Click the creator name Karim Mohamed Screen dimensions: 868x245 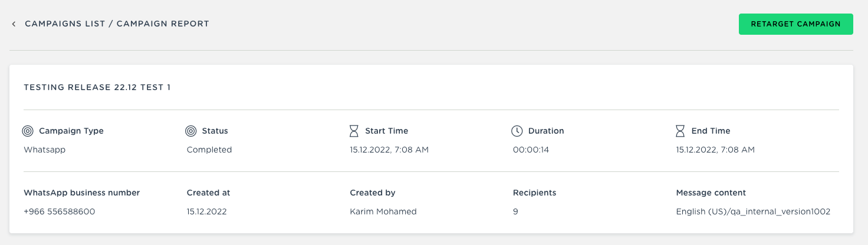(x=383, y=211)
